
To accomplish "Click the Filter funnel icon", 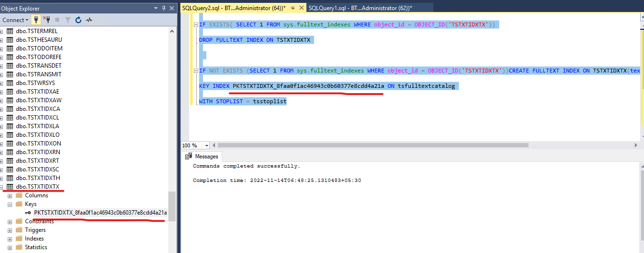I will click(68, 20).
